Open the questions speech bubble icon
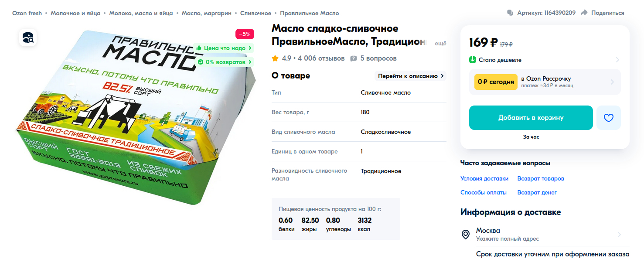Viewport: 644px width, 259px height. [x=354, y=58]
